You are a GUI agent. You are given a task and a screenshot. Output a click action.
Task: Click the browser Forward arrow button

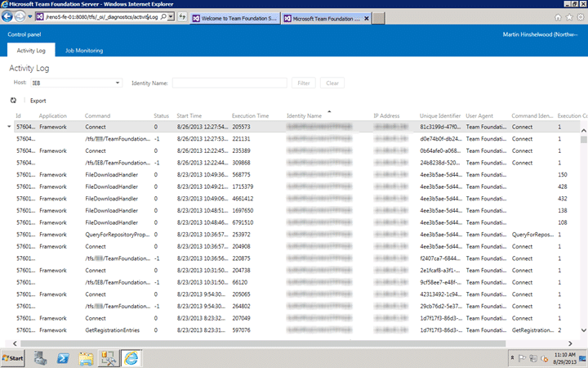pyautogui.click(x=20, y=16)
